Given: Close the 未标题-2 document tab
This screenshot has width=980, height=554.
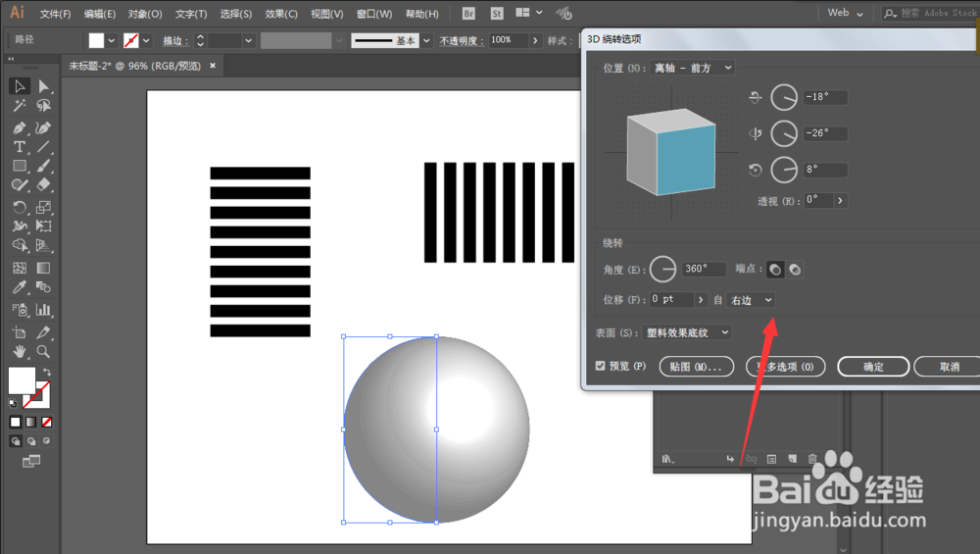Looking at the screenshot, I should click(x=213, y=66).
